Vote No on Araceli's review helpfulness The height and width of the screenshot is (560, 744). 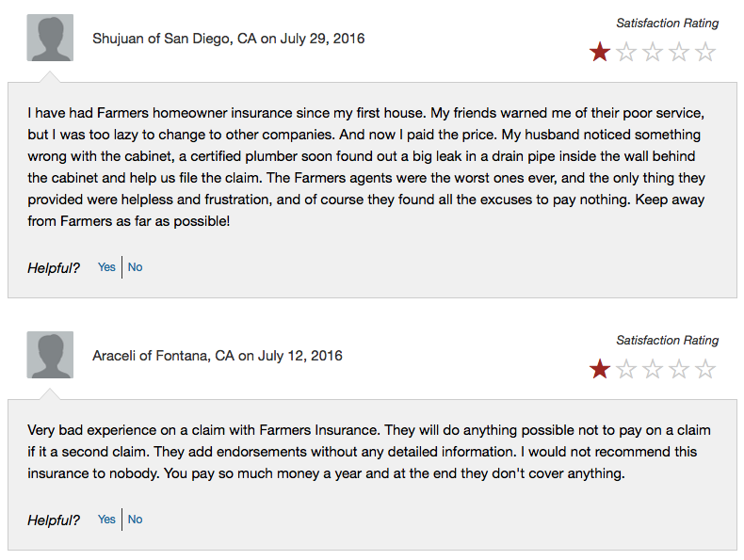[136, 520]
